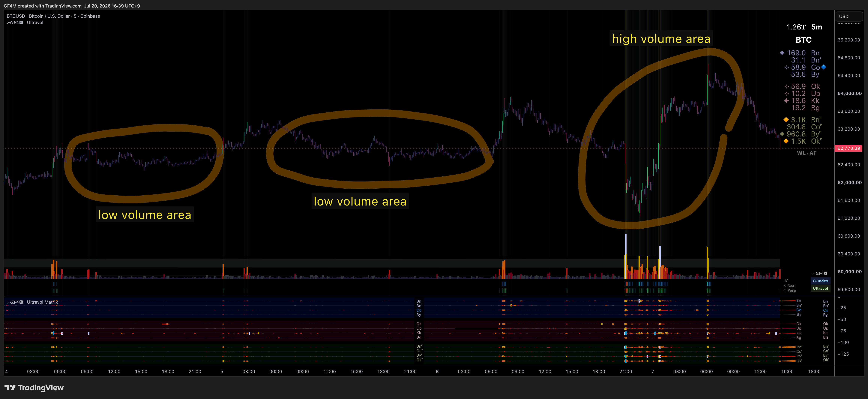The width and height of the screenshot is (868, 399).
Task: Select the Ultravol indicator name in the top legend
Action: pos(35,23)
